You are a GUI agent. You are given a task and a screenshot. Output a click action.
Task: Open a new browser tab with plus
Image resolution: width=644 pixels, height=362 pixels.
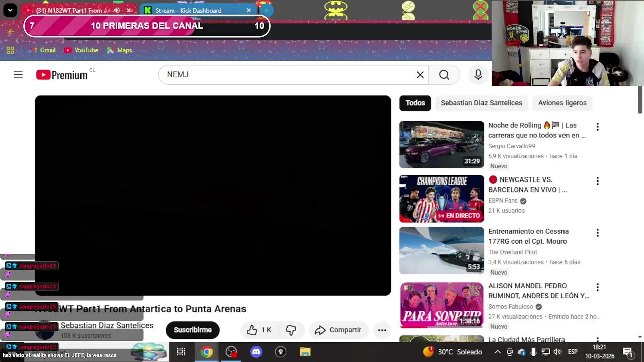coord(266,10)
